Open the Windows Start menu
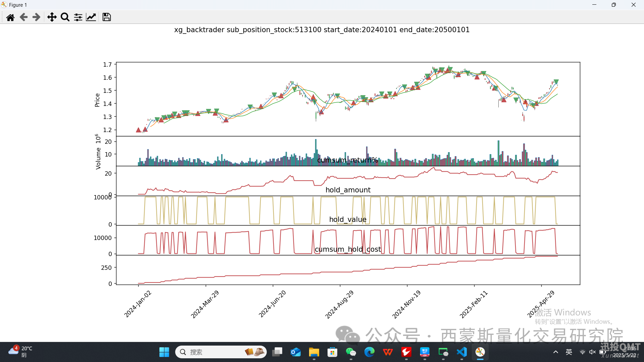 click(x=164, y=352)
